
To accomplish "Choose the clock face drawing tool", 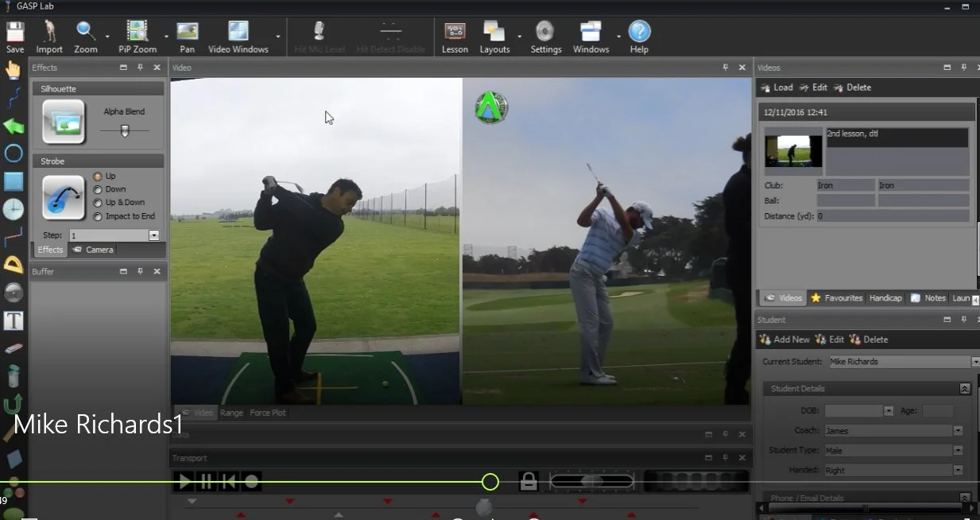I will click(14, 209).
